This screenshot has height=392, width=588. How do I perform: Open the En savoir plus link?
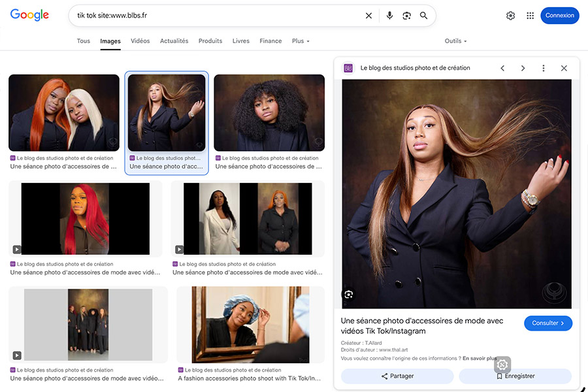tap(480, 358)
